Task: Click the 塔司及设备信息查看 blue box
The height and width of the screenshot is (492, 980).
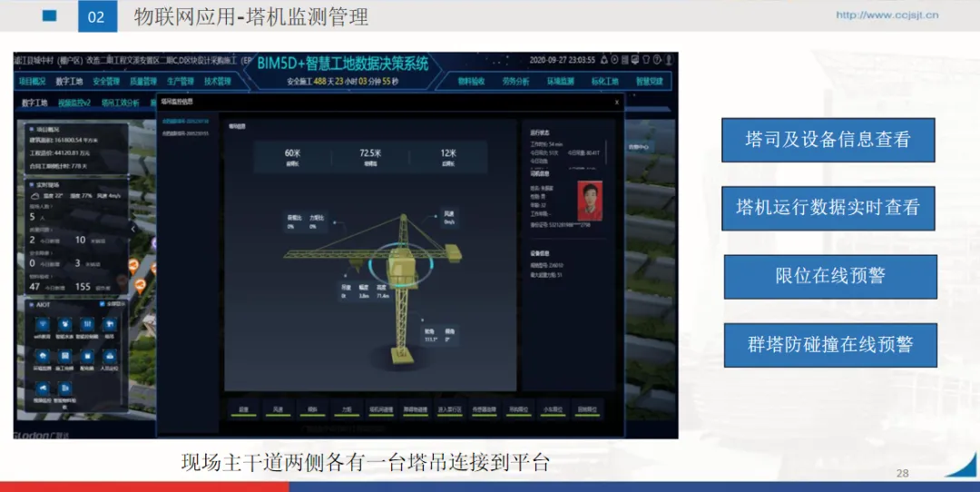Action: (828, 140)
